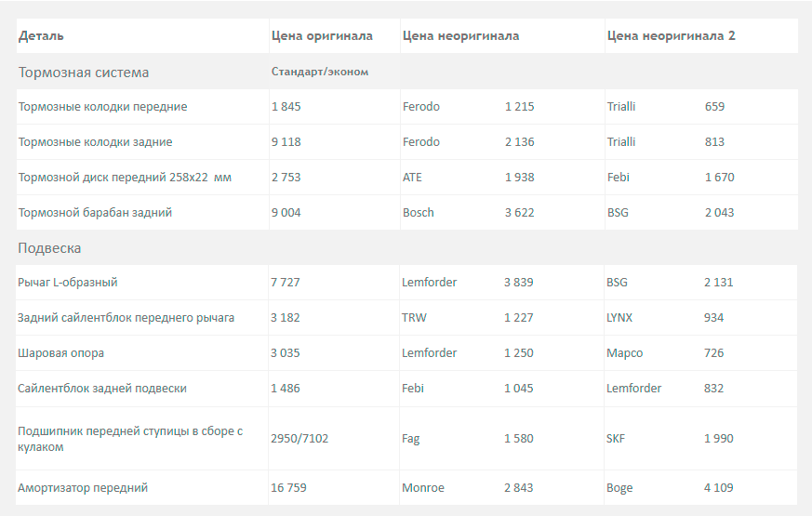Viewport: 812px width, 516px height.
Task: Click the SKF brand cell
Action: point(616,439)
